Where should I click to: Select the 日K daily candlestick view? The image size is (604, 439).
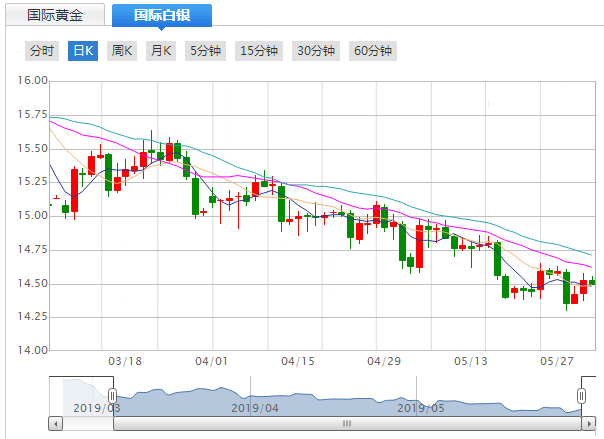[x=82, y=51]
